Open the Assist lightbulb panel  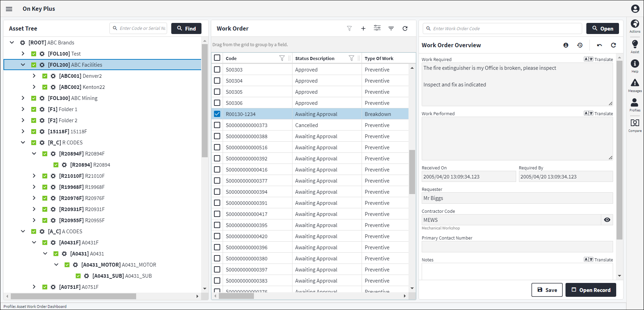(x=635, y=46)
